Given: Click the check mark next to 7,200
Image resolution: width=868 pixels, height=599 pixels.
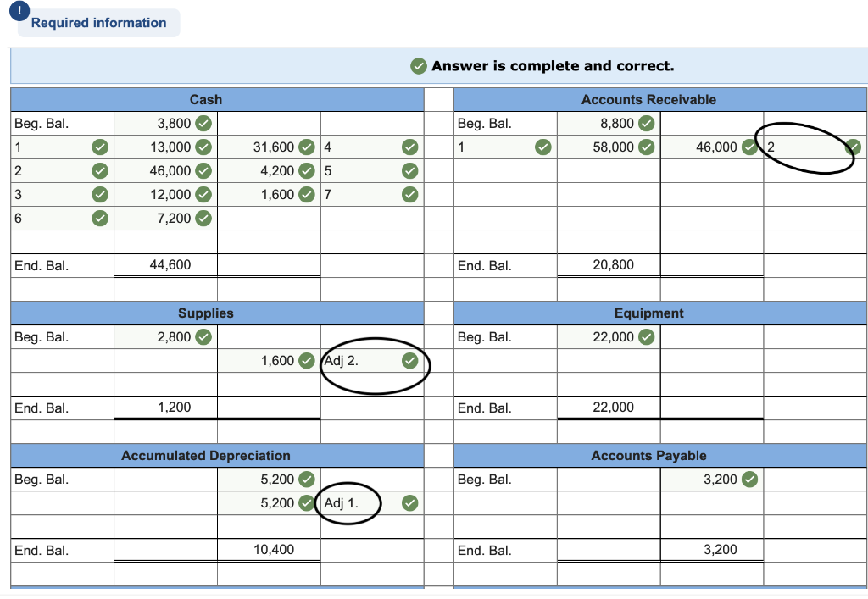Looking at the screenshot, I should coord(203,219).
